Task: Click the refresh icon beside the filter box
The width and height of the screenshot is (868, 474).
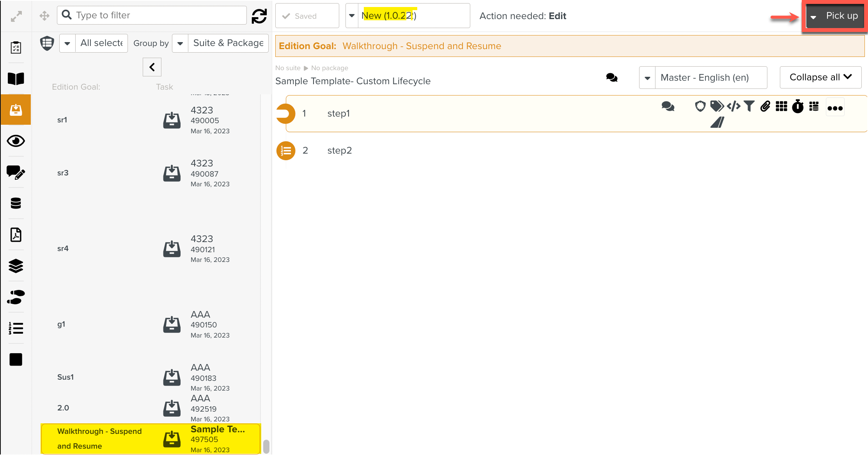Action: pos(259,16)
